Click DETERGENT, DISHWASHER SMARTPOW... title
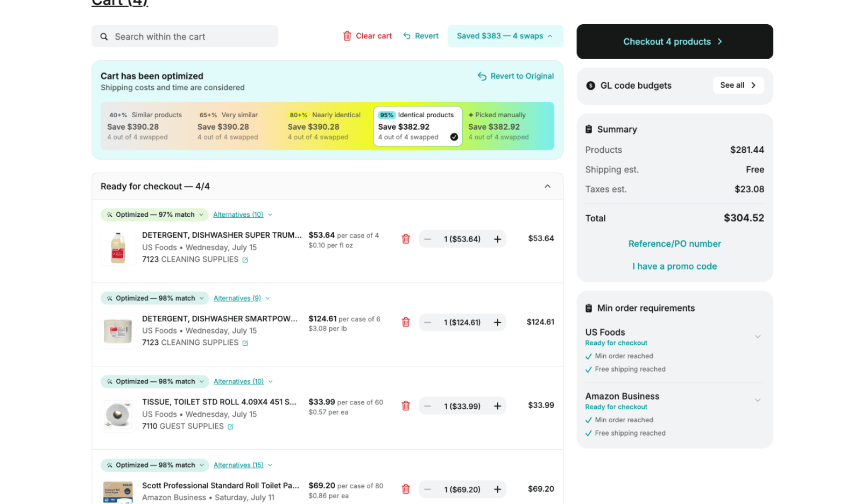 click(x=220, y=318)
